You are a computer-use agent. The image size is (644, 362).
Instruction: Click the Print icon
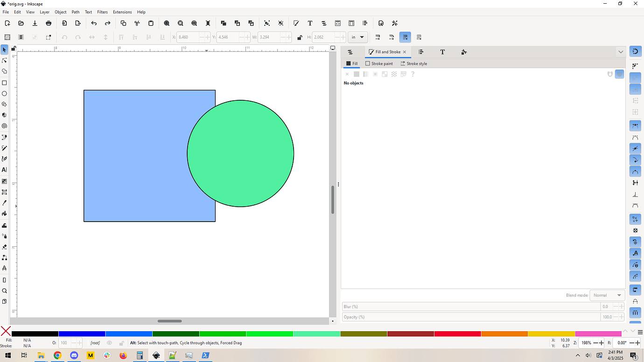pos(49,23)
